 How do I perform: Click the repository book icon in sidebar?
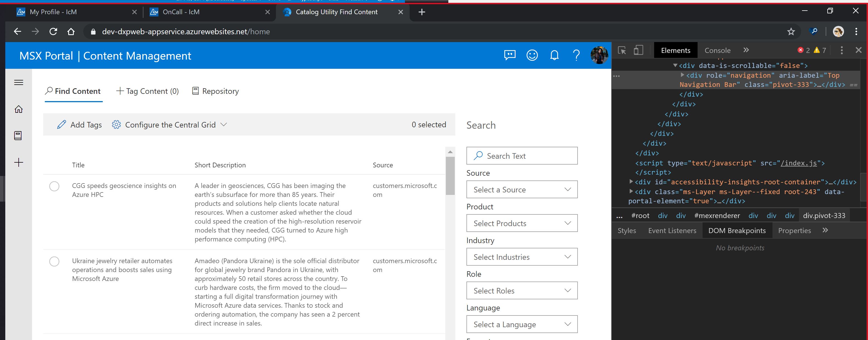coord(18,136)
